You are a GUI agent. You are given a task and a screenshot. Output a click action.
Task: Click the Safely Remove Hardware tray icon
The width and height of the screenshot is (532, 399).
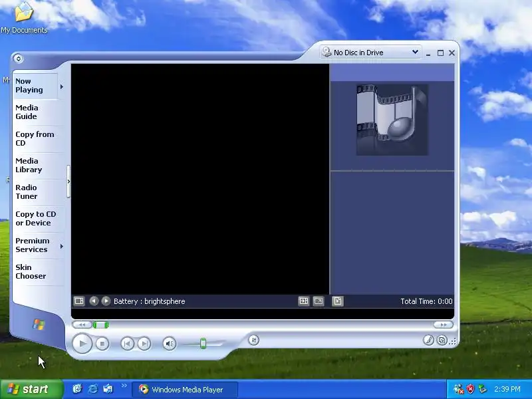[x=482, y=389]
